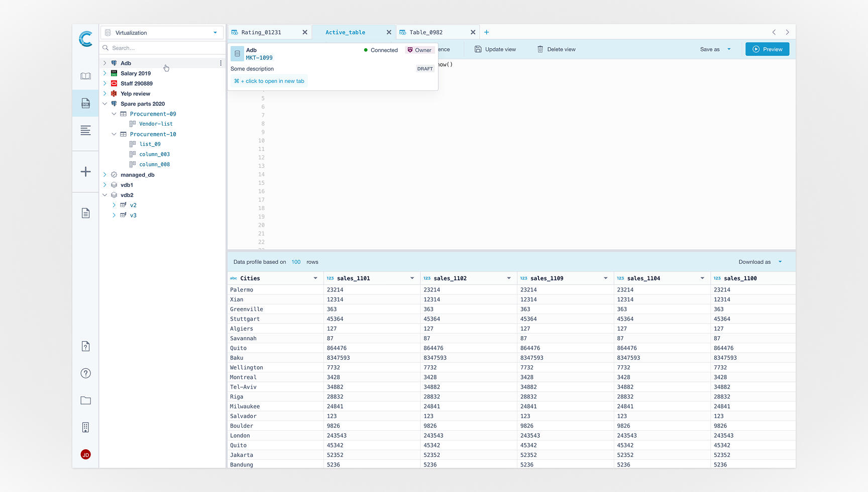Click the plus icon to add new item
868x492 pixels.
85,172
